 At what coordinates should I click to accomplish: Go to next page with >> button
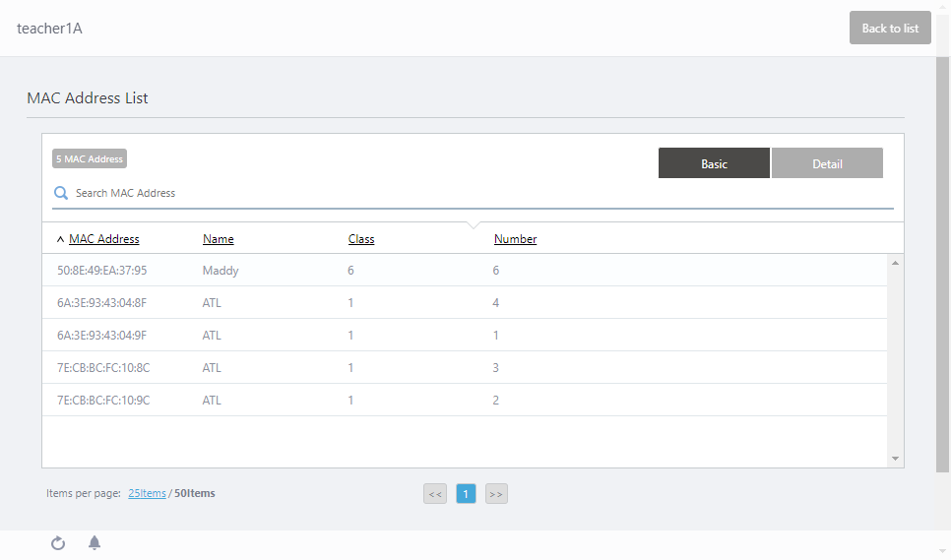pos(496,494)
